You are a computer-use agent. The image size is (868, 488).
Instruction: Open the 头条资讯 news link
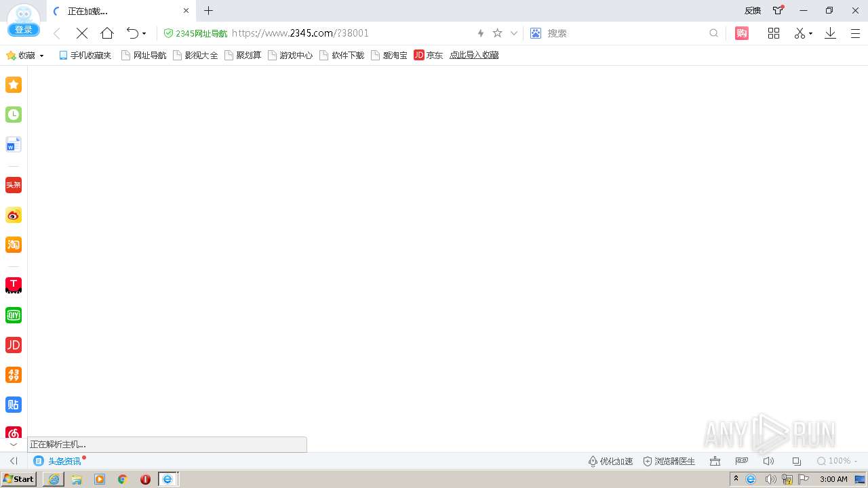coord(58,461)
